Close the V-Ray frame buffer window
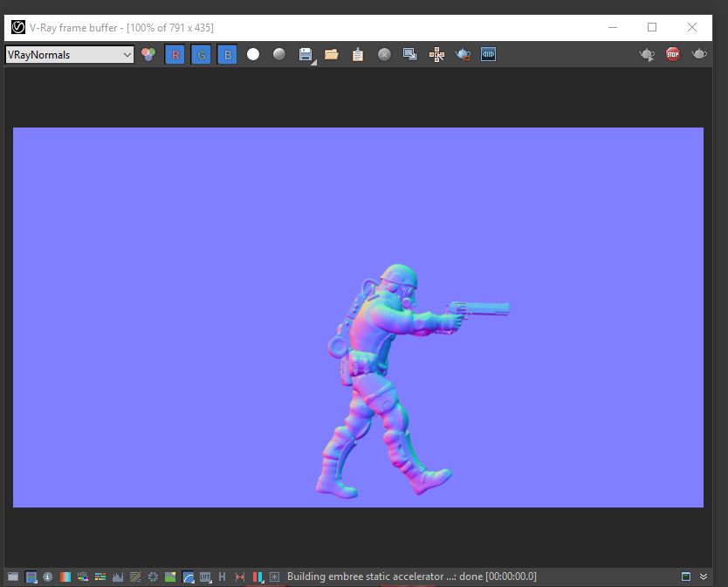 pyautogui.click(x=692, y=27)
